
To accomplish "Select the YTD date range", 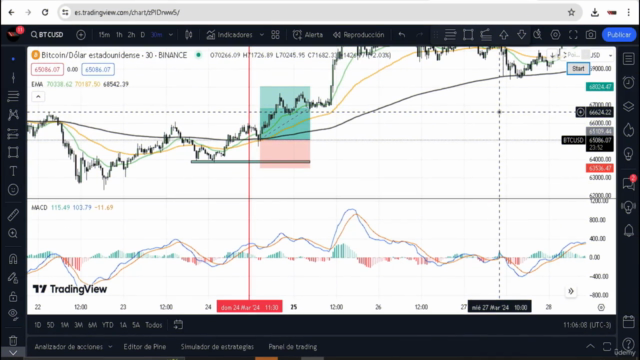I will click(107, 325).
